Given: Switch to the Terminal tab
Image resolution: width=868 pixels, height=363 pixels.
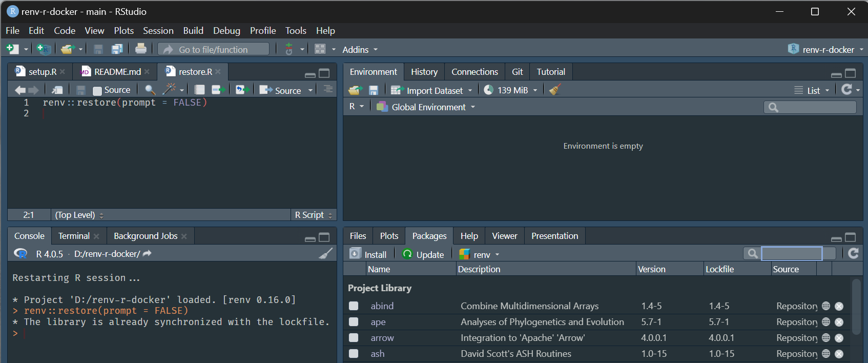Looking at the screenshot, I should (x=74, y=236).
